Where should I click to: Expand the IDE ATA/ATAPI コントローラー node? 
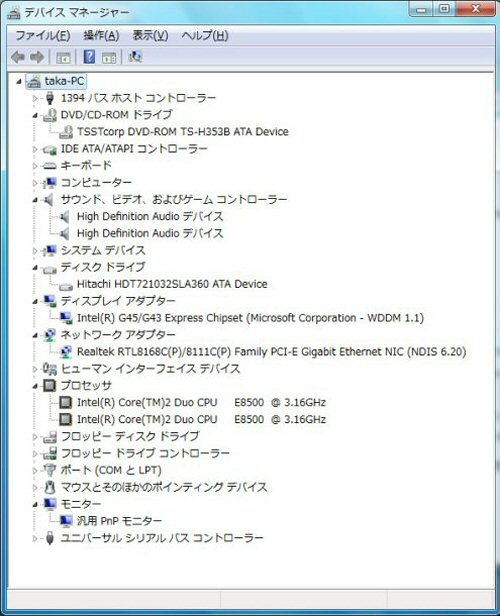coord(35,149)
